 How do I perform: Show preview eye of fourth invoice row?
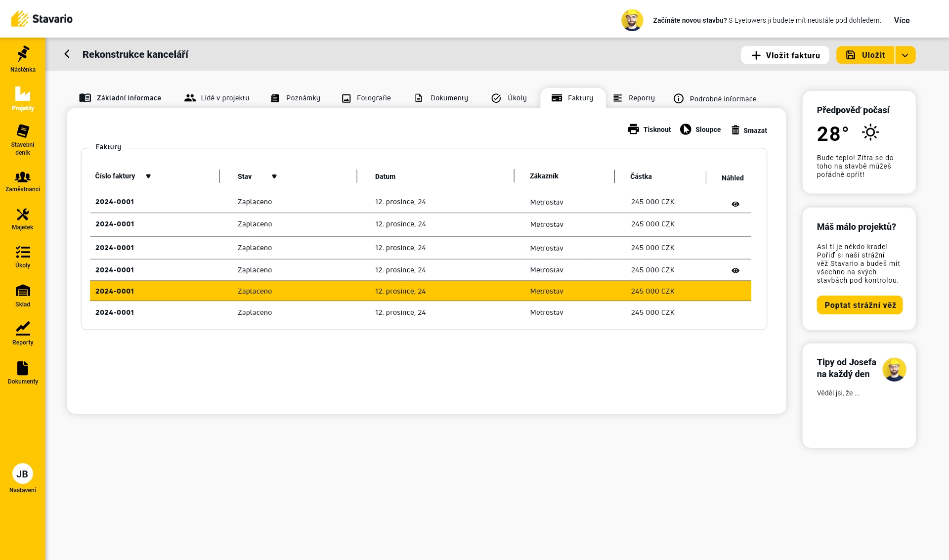(x=735, y=270)
